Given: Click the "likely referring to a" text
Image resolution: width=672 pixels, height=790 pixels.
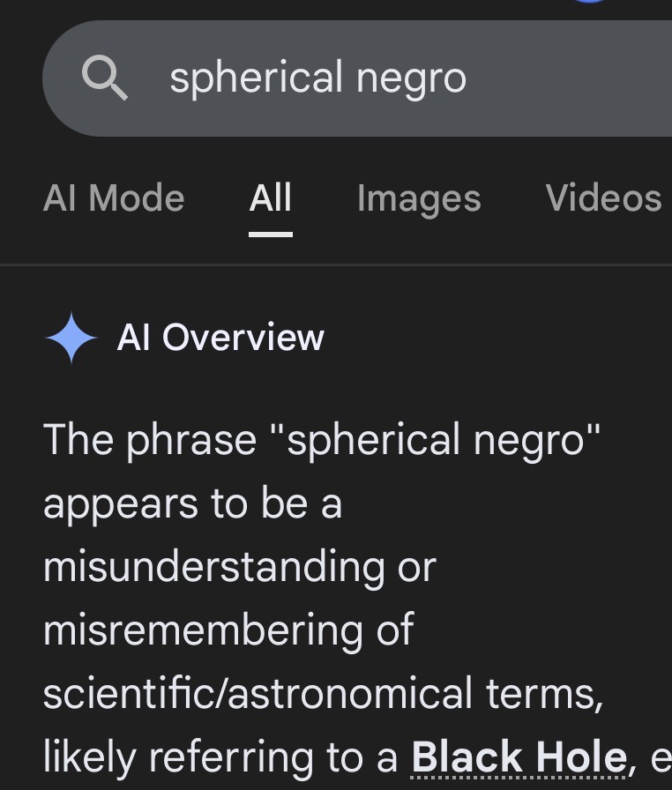Looking at the screenshot, I should pos(220,757).
